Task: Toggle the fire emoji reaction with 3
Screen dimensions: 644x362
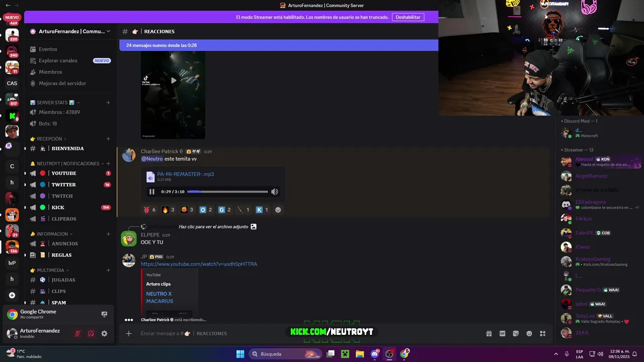Action: click(168, 210)
